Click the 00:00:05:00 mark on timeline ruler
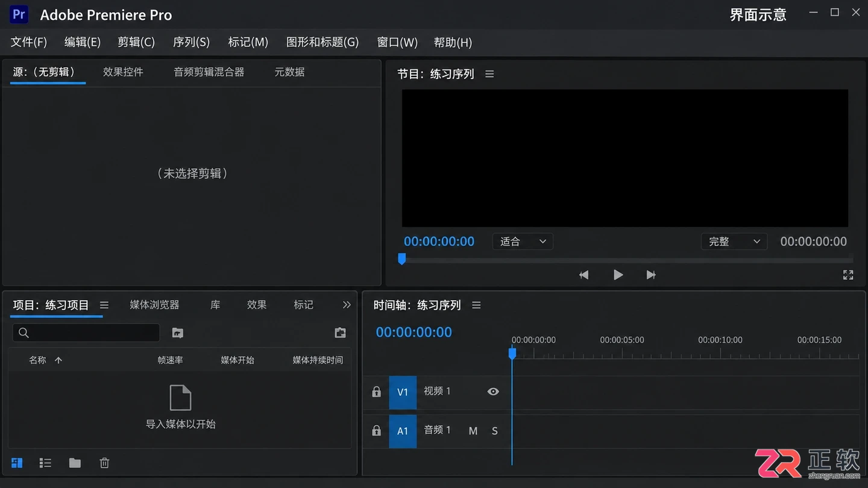This screenshot has height=488, width=868. click(x=622, y=340)
